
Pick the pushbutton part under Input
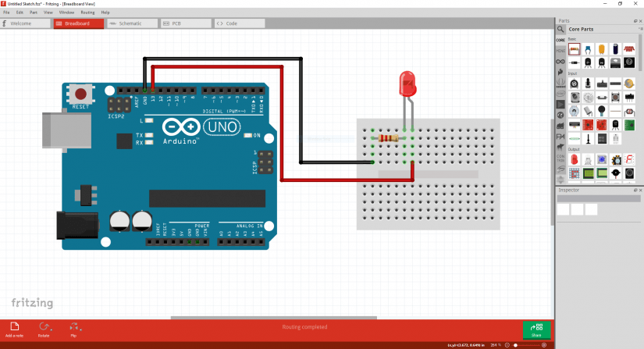click(x=615, y=98)
